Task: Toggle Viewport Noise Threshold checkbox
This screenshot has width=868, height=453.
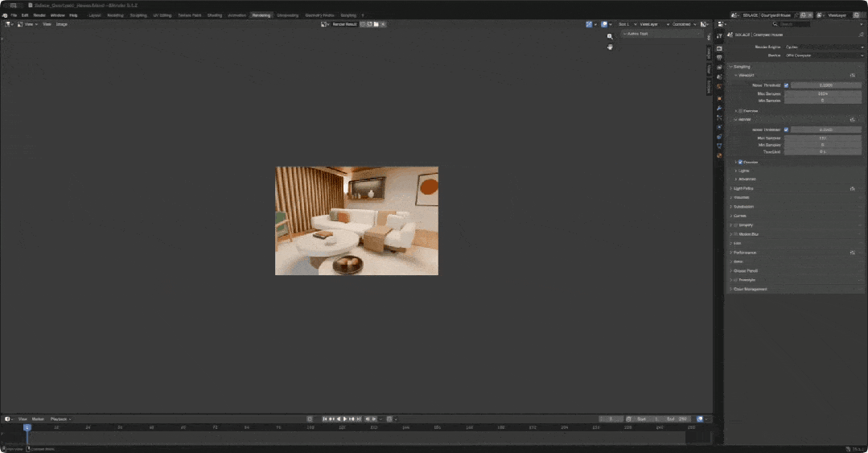Action: click(786, 85)
